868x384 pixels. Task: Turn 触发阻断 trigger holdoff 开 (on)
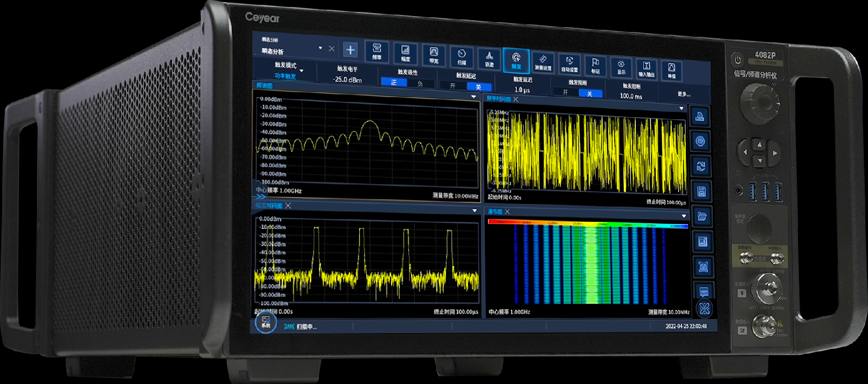point(565,92)
